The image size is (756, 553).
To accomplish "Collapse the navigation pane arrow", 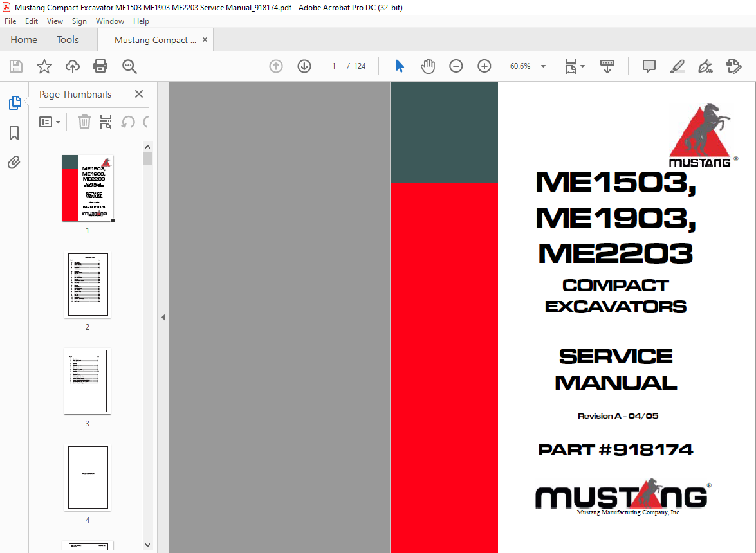I will coord(163,317).
